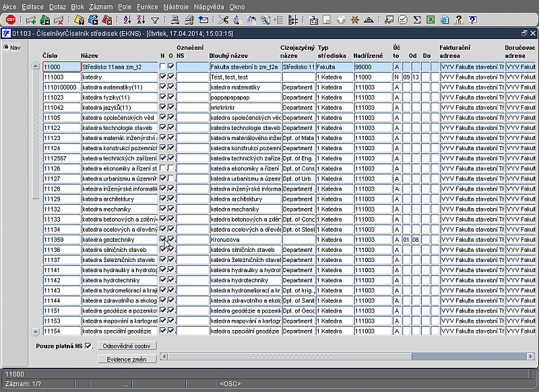The height and width of the screenshot is (392, 539).
Task: Open the Dotaz menu
Action: point(57,7)
